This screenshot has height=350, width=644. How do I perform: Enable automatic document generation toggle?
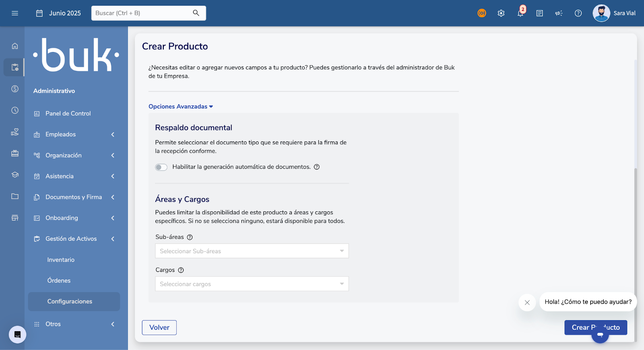161,167
